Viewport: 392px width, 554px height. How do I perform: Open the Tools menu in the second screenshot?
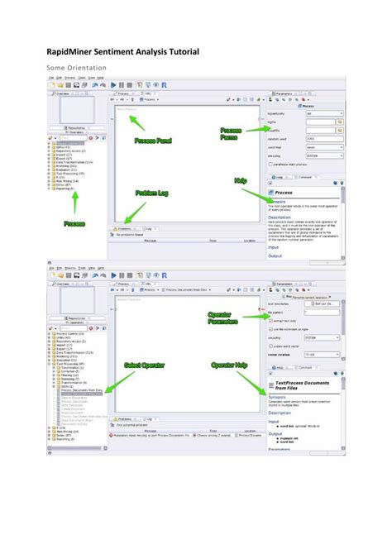(82, 268)
